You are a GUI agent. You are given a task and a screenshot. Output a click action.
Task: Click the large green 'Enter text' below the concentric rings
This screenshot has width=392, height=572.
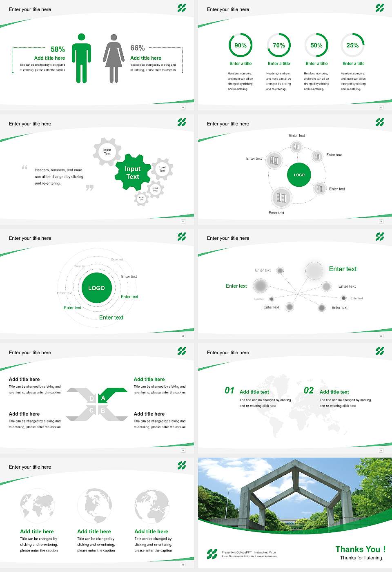[111, 317]
